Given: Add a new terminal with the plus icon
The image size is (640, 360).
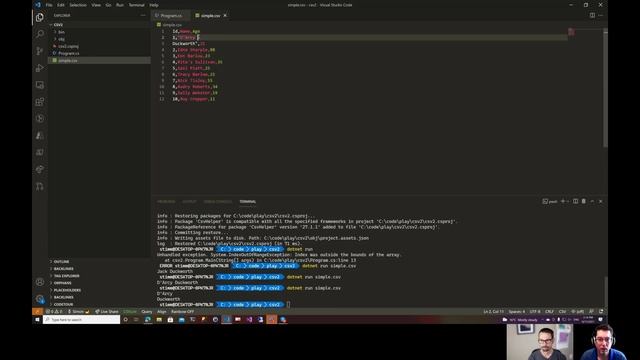Looking at the screenshot, I should pyautogui.click(x=563, y=201).
